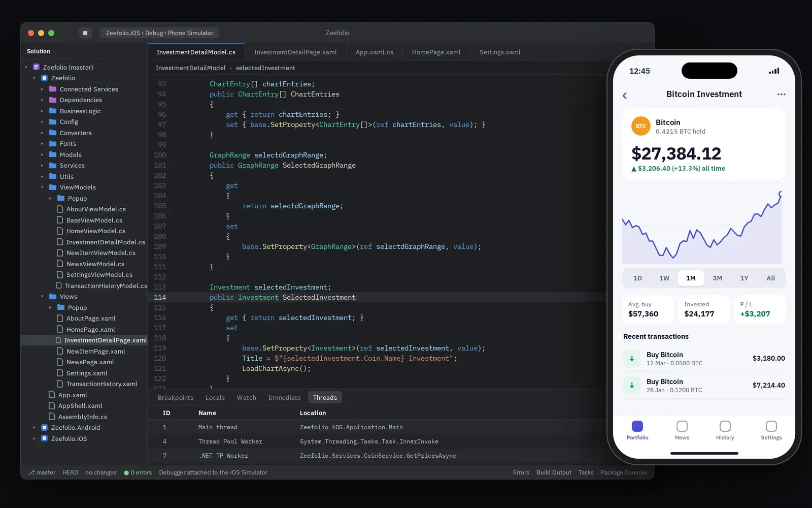This screenshot has width=812, height=508.
Task: Switch to InvestmentDetailPage.xaml tab
Action: (x=295, y=52)
